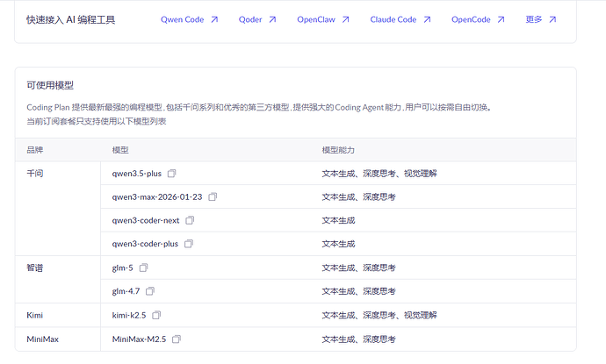
Task: Click the capabilities cell for glm-5
Action: tap(358, 268)
